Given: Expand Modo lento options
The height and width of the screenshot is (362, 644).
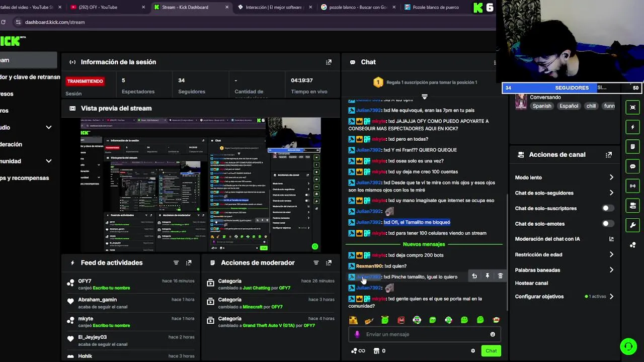Looking at the screenshot, I should tap(611, 177).
